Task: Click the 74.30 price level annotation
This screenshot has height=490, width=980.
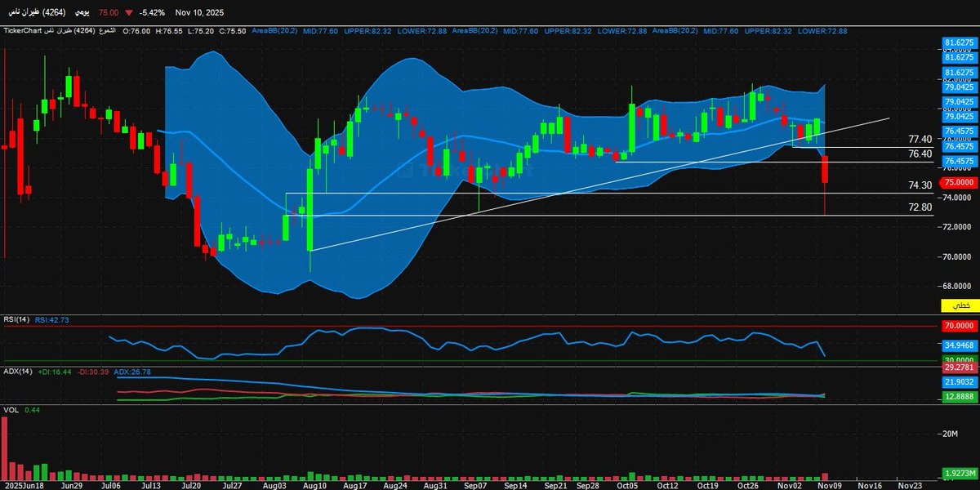Action: (920, 186)
